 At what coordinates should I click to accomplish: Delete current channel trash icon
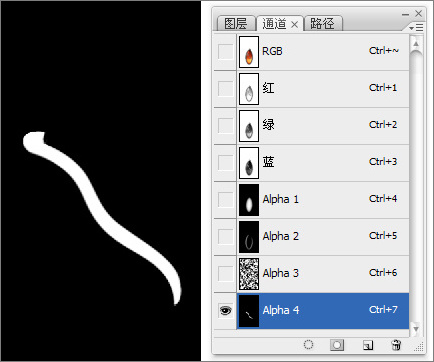click(x=396, y=345)
